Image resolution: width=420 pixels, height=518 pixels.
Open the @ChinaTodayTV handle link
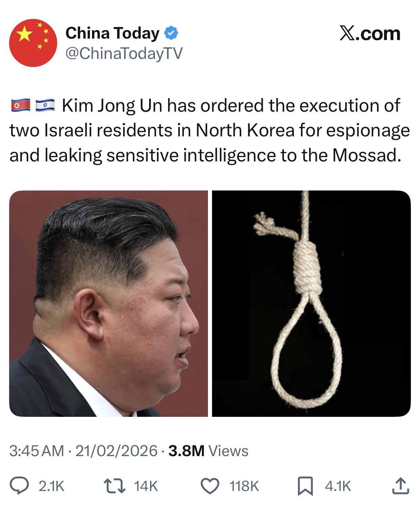[124, 53]
